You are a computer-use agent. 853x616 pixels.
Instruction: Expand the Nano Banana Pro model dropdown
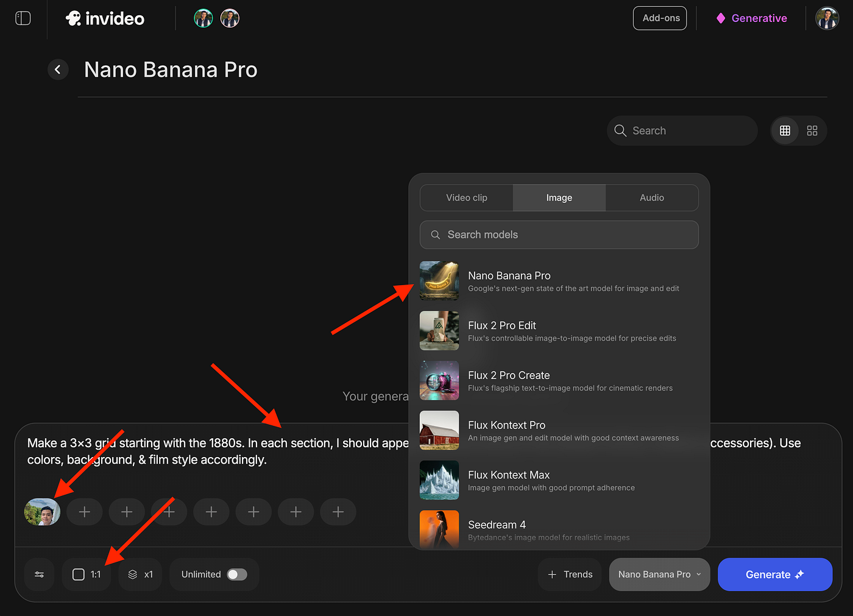pos(659,575)
